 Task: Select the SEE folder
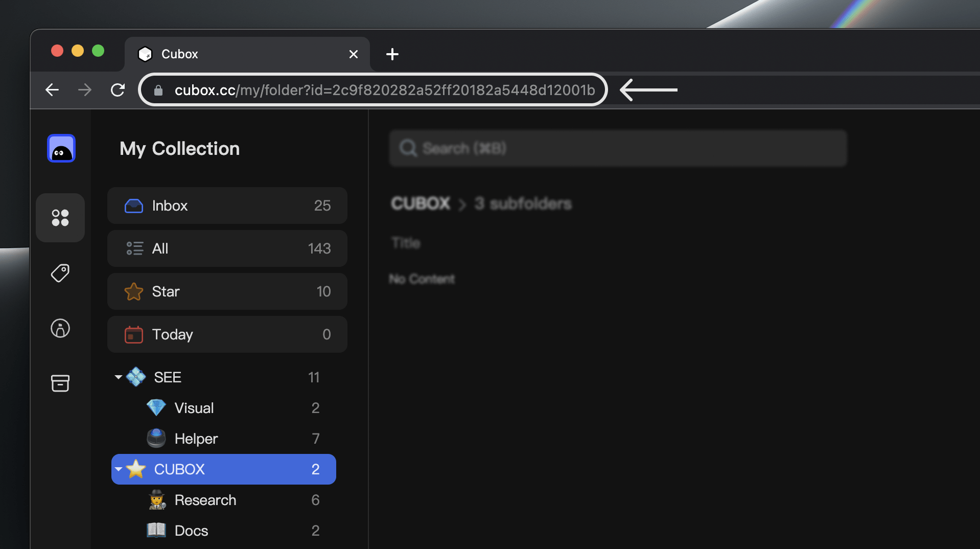click(224, 377)
